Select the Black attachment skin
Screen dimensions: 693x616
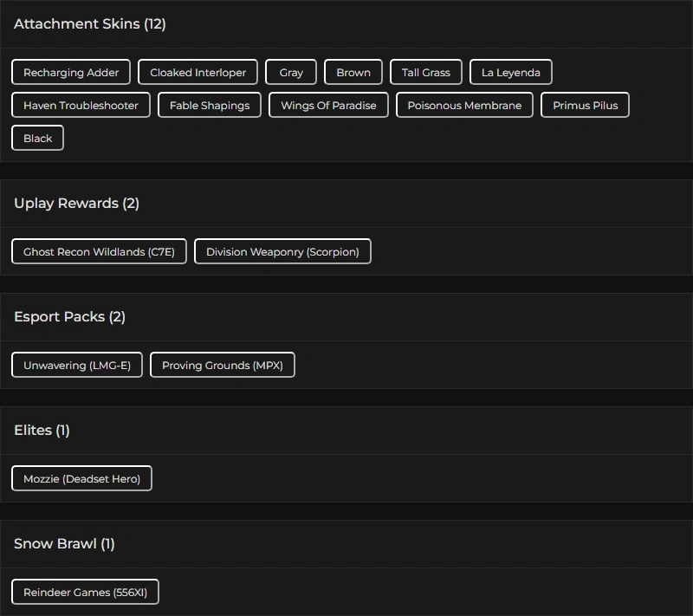click(38, 139)
